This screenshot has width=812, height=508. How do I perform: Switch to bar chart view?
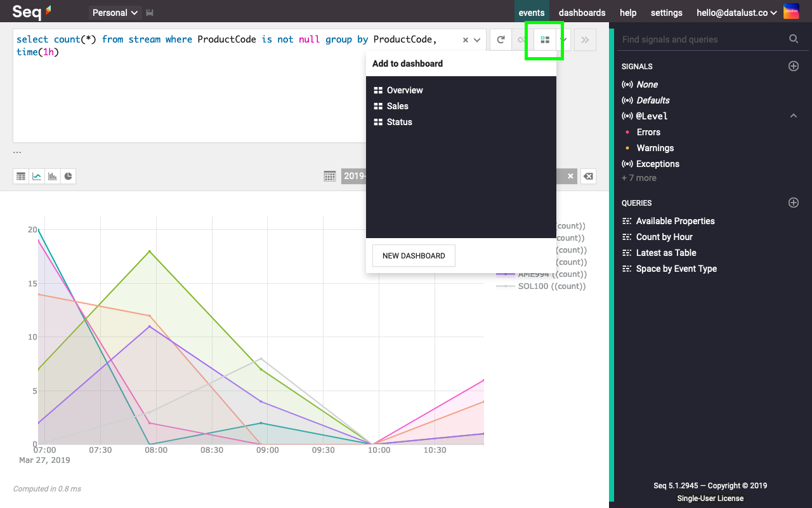[53, 176]
